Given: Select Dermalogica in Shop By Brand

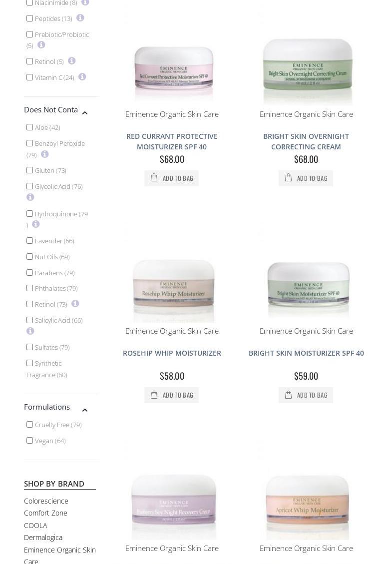Looking at the screenshot, I should (x=43, y=538).
